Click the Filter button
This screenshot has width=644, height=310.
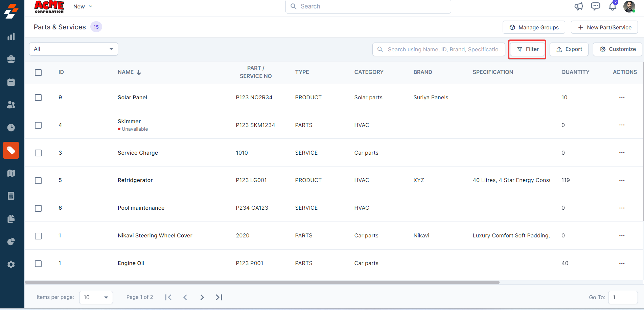coord(527,49)
